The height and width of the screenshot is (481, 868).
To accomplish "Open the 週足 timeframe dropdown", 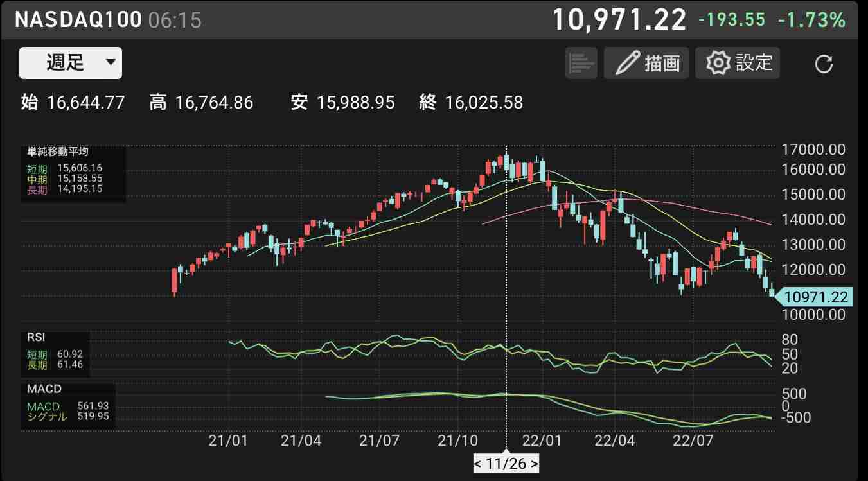I will 71,63.
